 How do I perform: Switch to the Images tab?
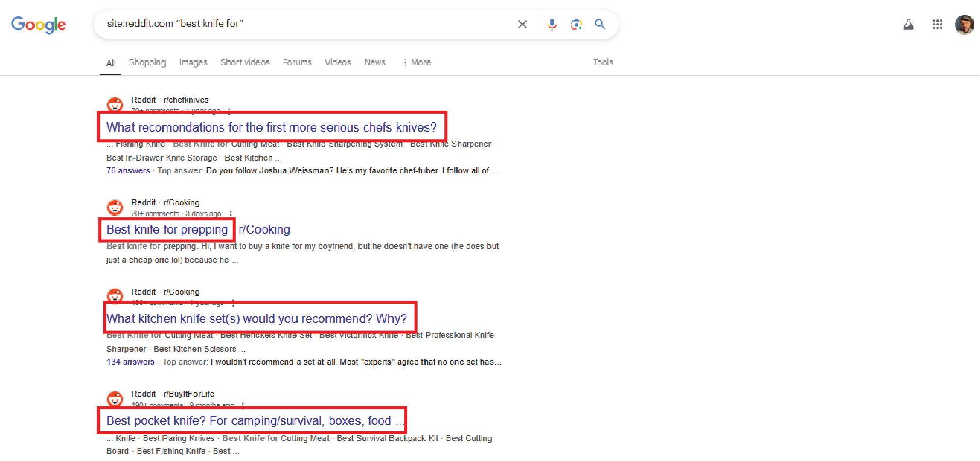tap(193, 62)
